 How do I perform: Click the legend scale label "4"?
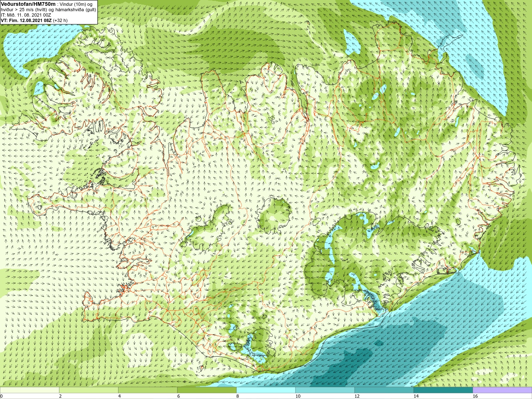pos(119,396)
